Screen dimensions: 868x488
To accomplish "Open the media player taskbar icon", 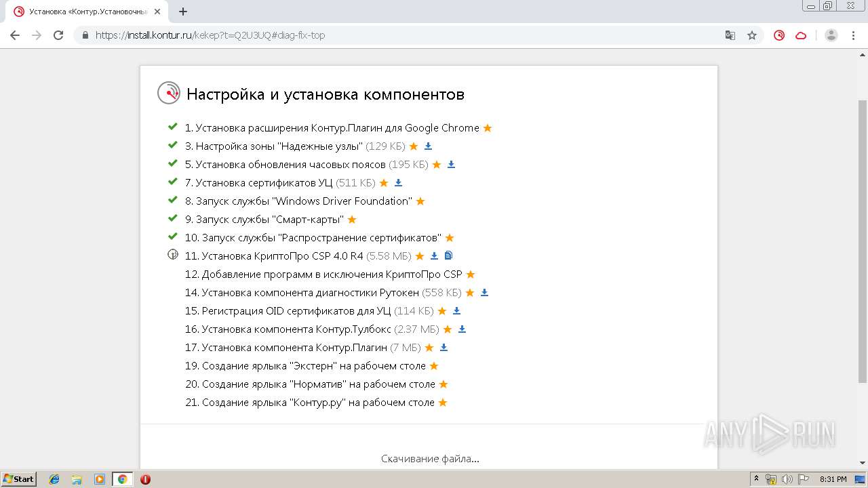I will coord(100,479).
